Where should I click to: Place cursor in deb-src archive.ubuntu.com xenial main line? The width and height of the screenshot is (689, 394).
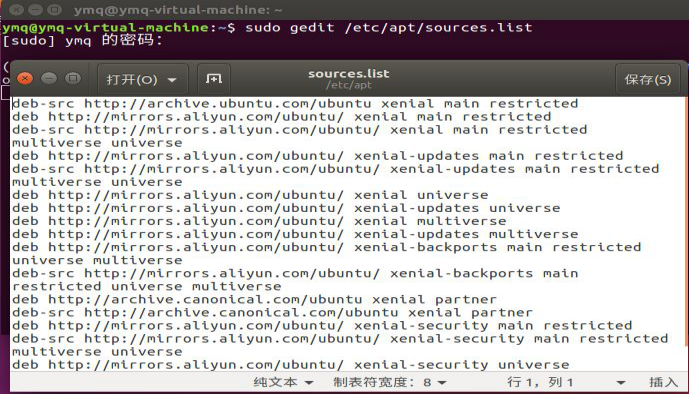(295, 104)
